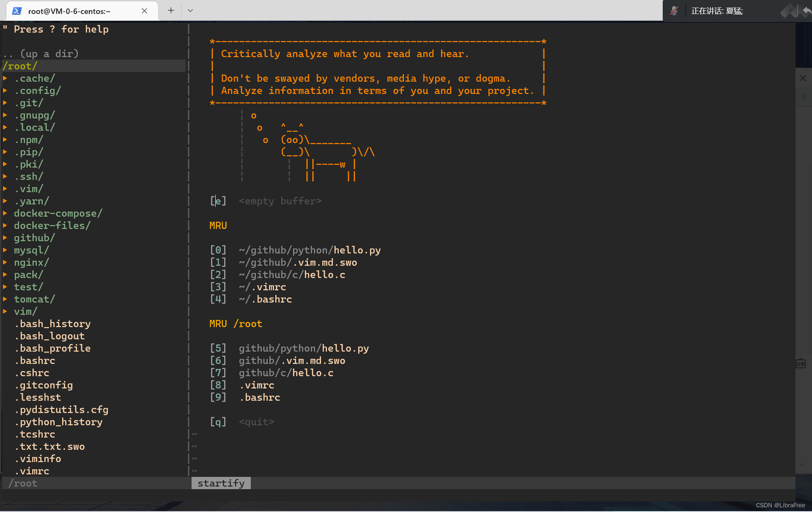Viewport: 812px width, 512px height.
Task: Click the 'MRU /root' section header
Action: [x=236, y=324]
